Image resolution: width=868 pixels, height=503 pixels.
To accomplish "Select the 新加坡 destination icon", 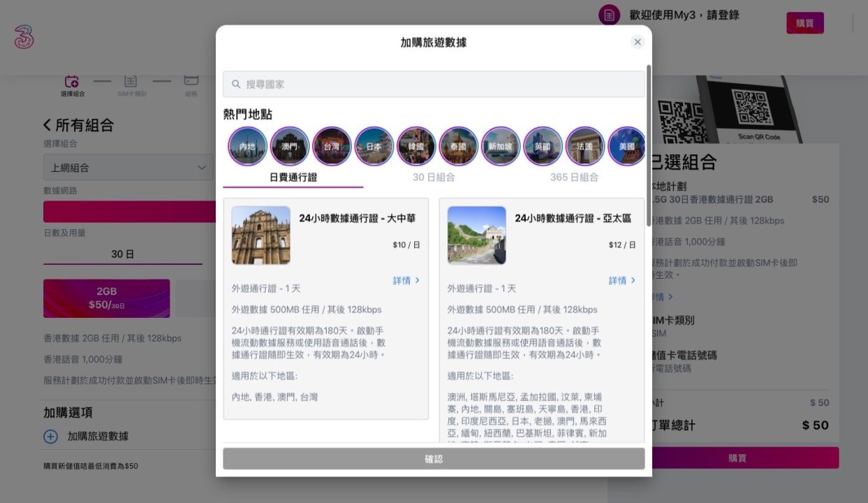I will (501, 147).
